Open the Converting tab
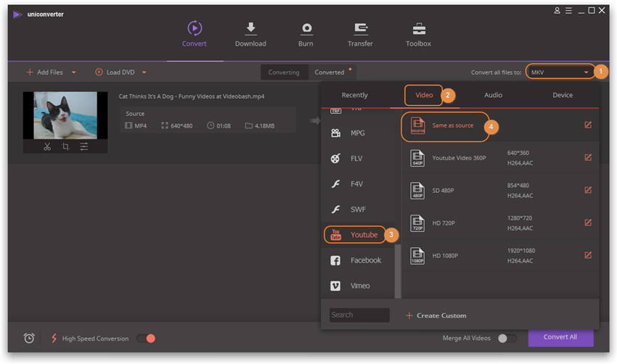The height and width of the screenshot is (364, 617). 284,73
